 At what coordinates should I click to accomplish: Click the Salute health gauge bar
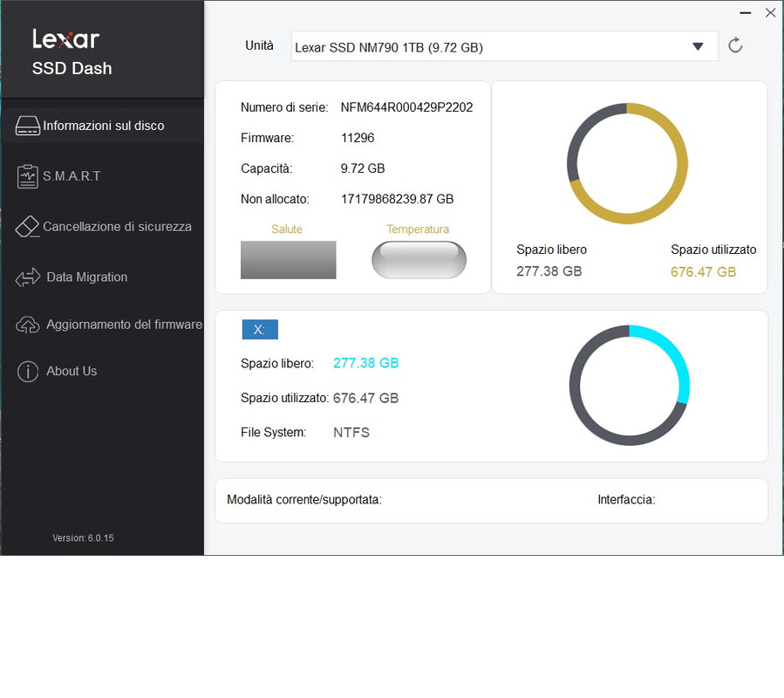click(x=289, y=260)
